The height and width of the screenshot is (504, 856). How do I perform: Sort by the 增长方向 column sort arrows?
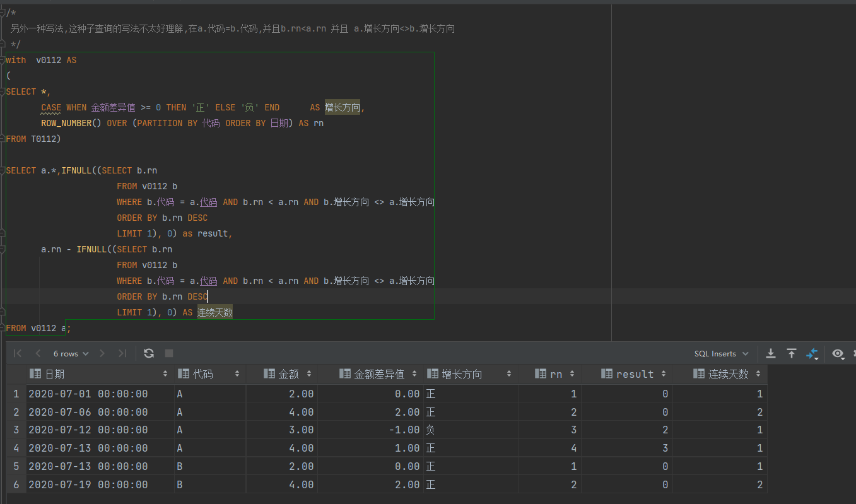(x=509, y=374)
